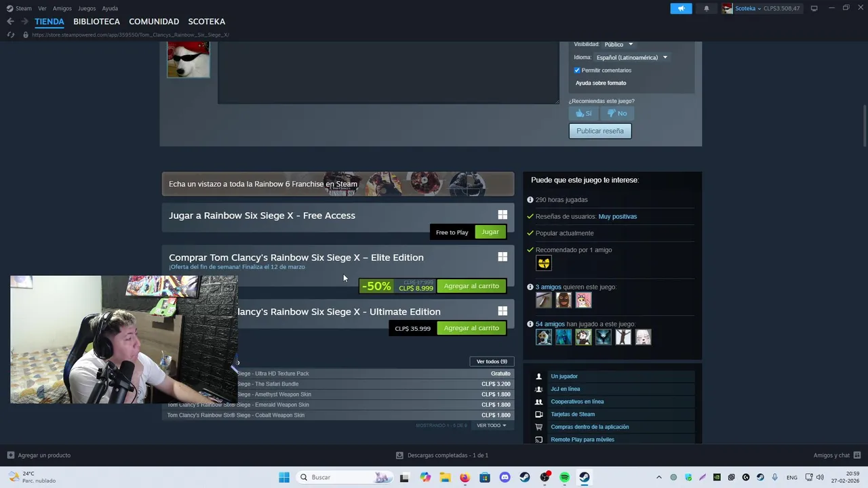Open the notifications bell
The width and height of the screenshot is (868, 488).
(x=706, y=8)
